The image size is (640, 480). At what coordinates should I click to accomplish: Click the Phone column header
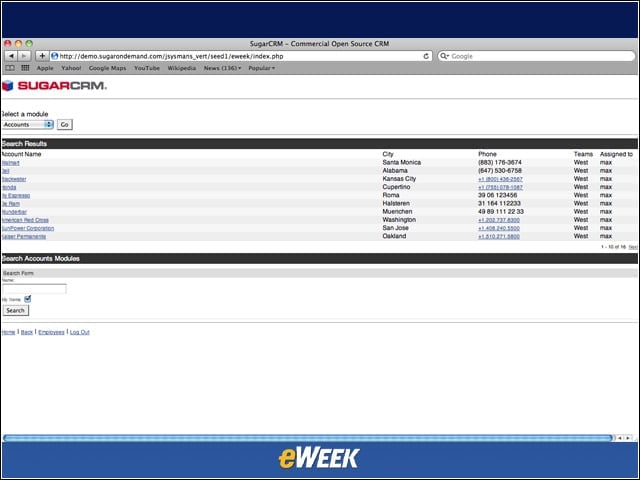click(487, 154)
